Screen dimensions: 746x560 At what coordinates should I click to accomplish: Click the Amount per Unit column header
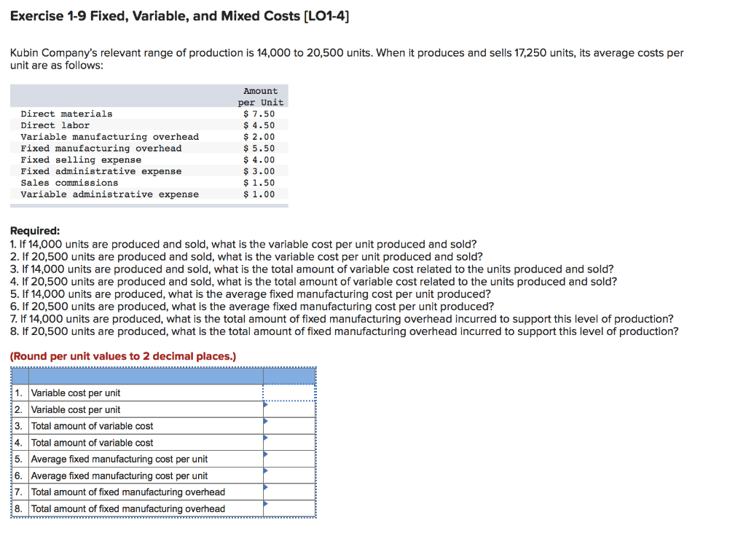259,95
